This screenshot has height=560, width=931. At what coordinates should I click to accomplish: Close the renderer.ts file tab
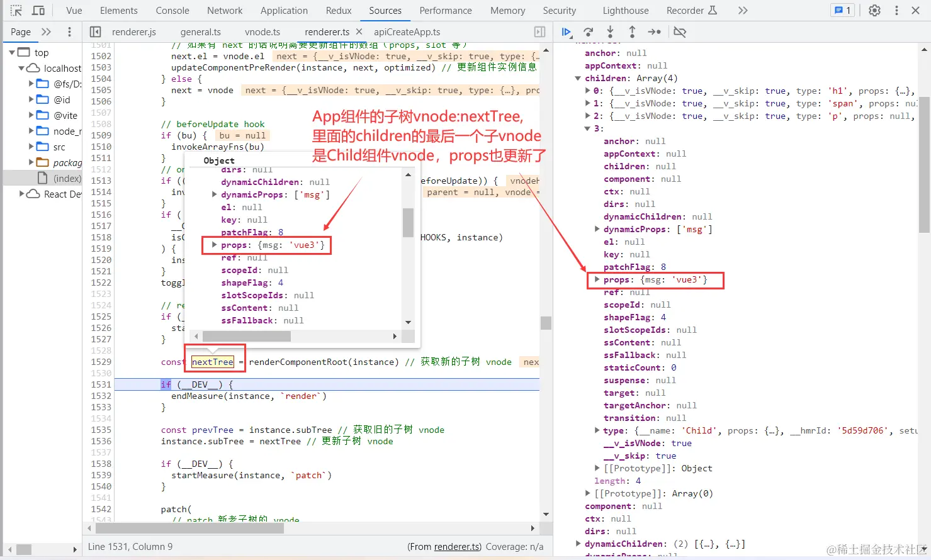(x=359, y=31)
